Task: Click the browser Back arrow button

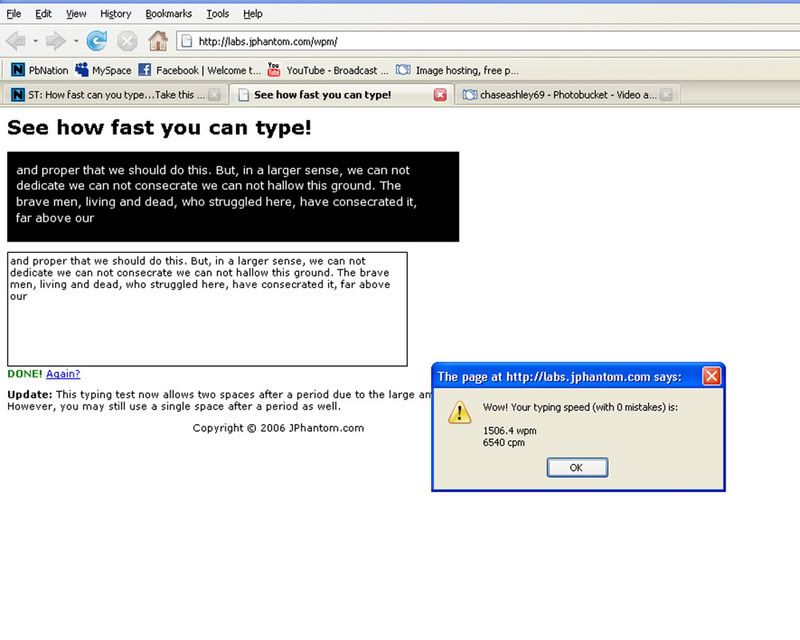Action: coord(16,41)
